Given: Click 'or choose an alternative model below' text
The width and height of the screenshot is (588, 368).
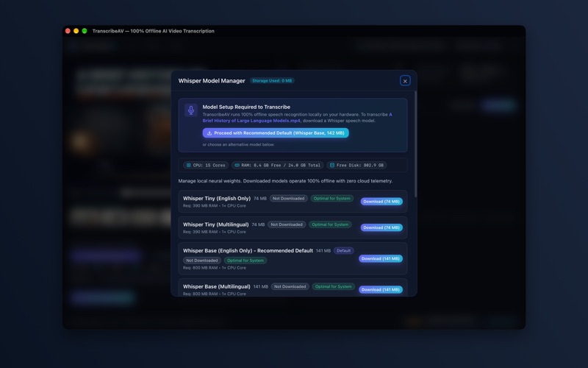Looking at the screenshot, I should pos(238,144).
